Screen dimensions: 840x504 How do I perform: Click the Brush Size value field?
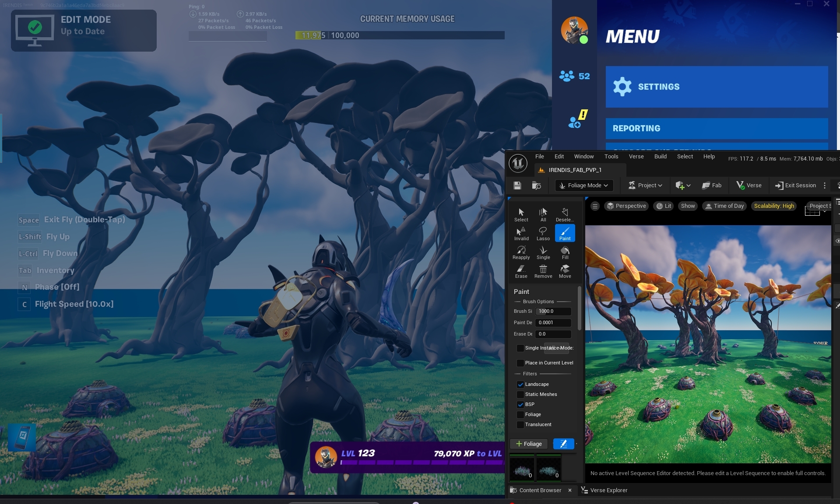[553, 311]
